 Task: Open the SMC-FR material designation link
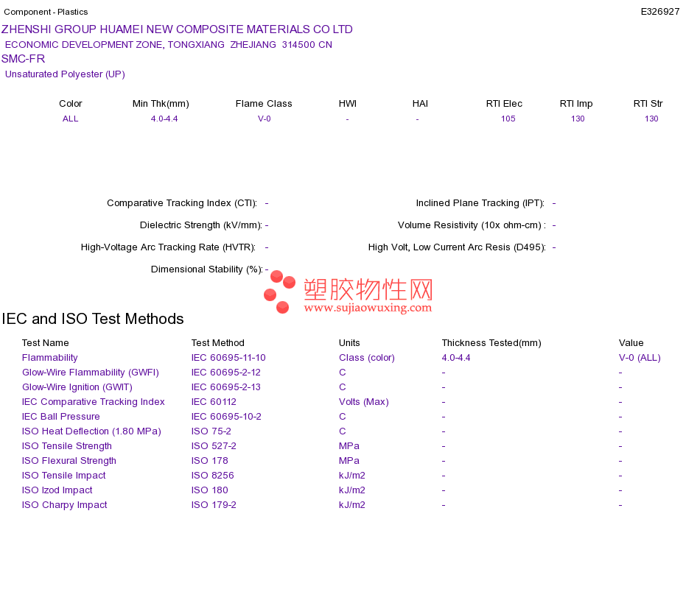click(x=24, y=59)
